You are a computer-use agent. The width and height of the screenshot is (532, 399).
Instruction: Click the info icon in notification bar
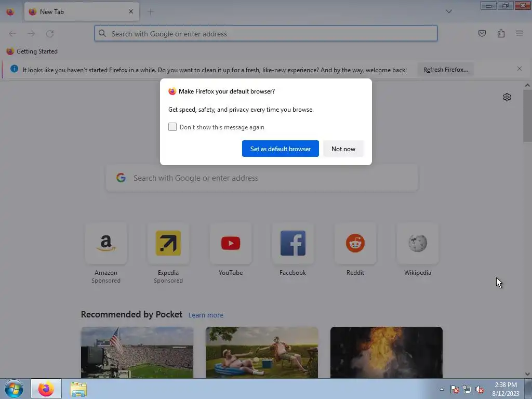tap(14, 69)
